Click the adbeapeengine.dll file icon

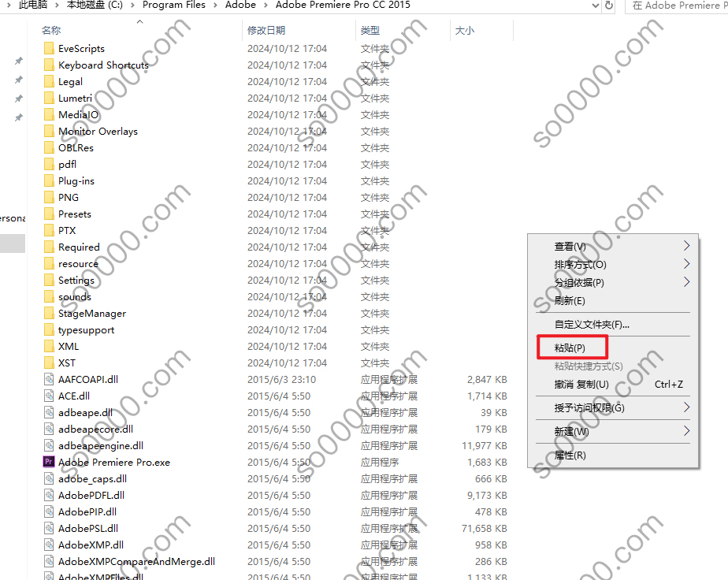click(49, 446)
